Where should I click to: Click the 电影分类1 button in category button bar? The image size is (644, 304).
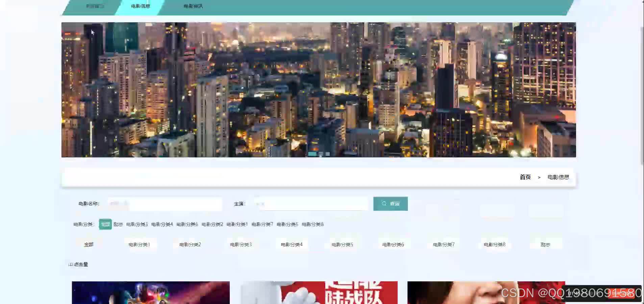point(139,244)
